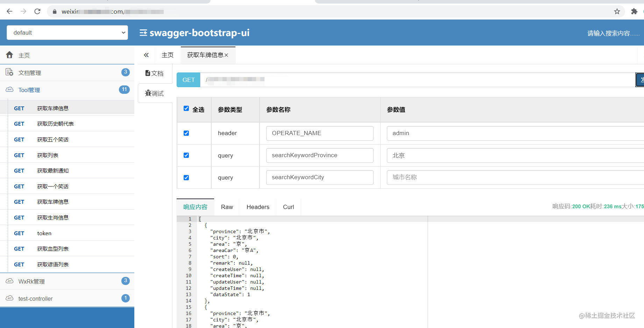The image size is (644, 328).
Task: Click the Tool管理 badge showing 11
Action: tap(124, 90)
